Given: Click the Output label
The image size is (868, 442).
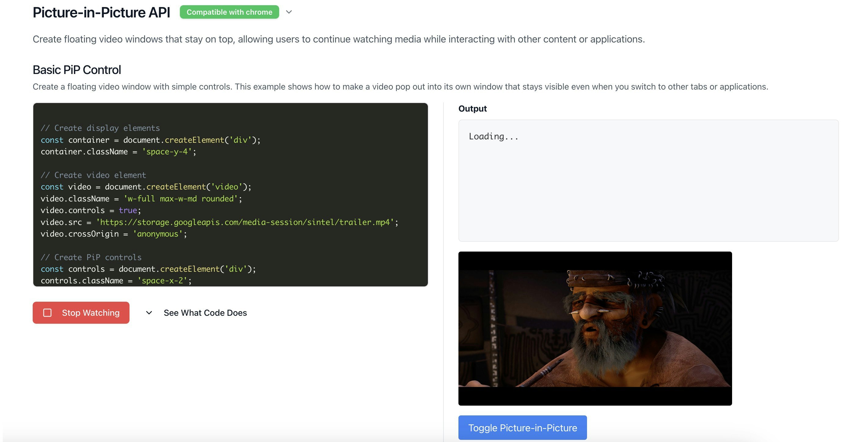Looking at the screenshot, I should click(472, 109).
